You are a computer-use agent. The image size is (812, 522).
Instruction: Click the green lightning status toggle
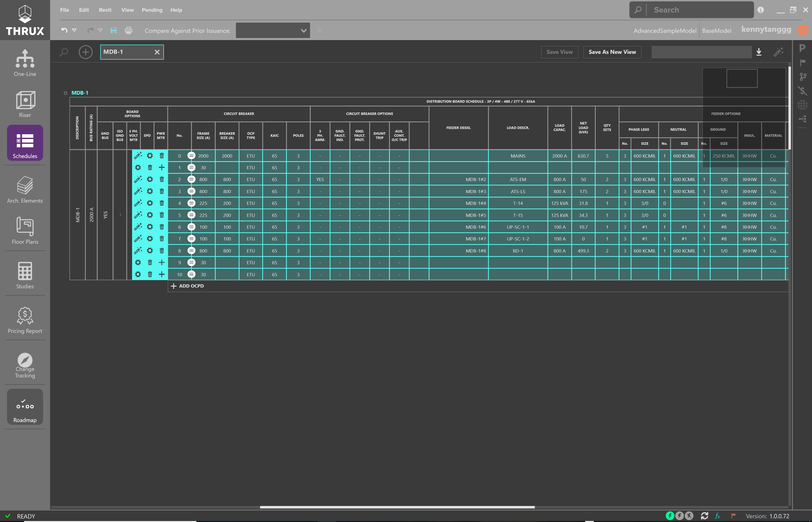pos(670,516)
